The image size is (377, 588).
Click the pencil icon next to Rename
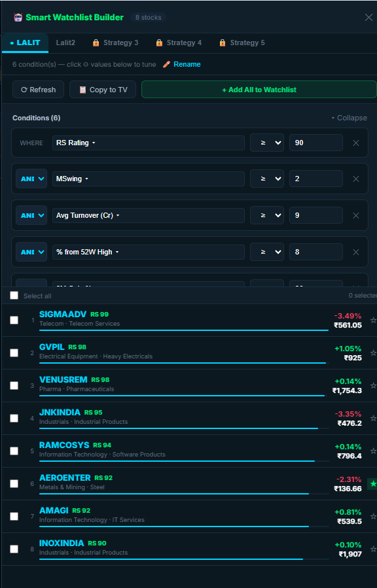(x=166, y=64)
